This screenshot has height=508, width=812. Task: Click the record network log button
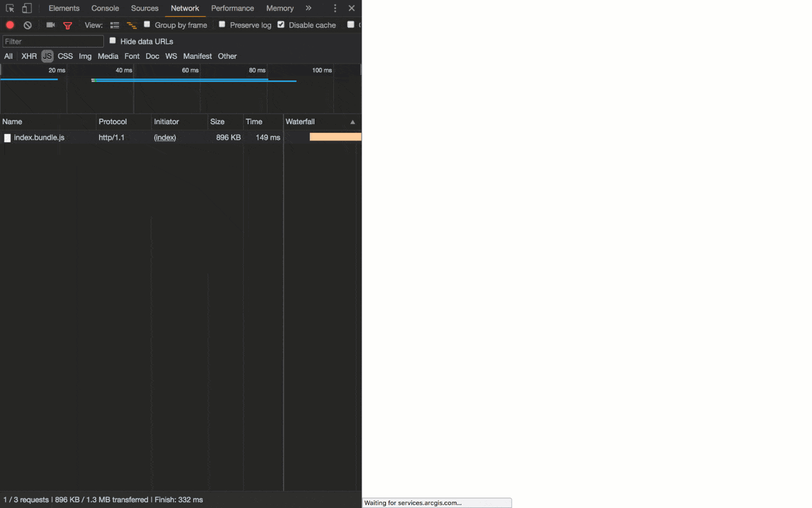click(9, 24)
